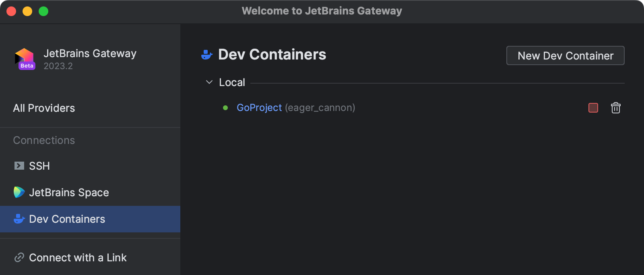
Task: Delete GoProject container via trash icon
Action: point(615,108)
